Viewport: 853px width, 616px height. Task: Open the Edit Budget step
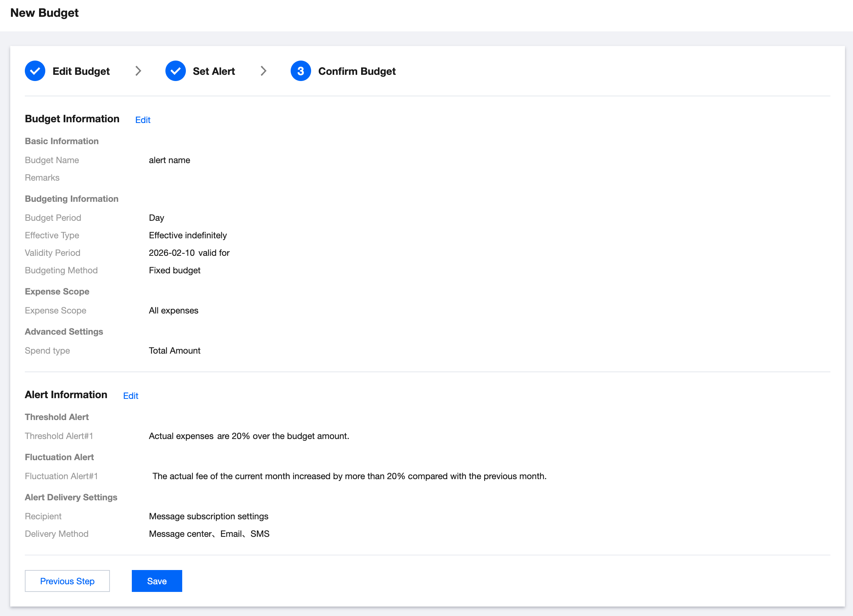(x=81, y=72)
